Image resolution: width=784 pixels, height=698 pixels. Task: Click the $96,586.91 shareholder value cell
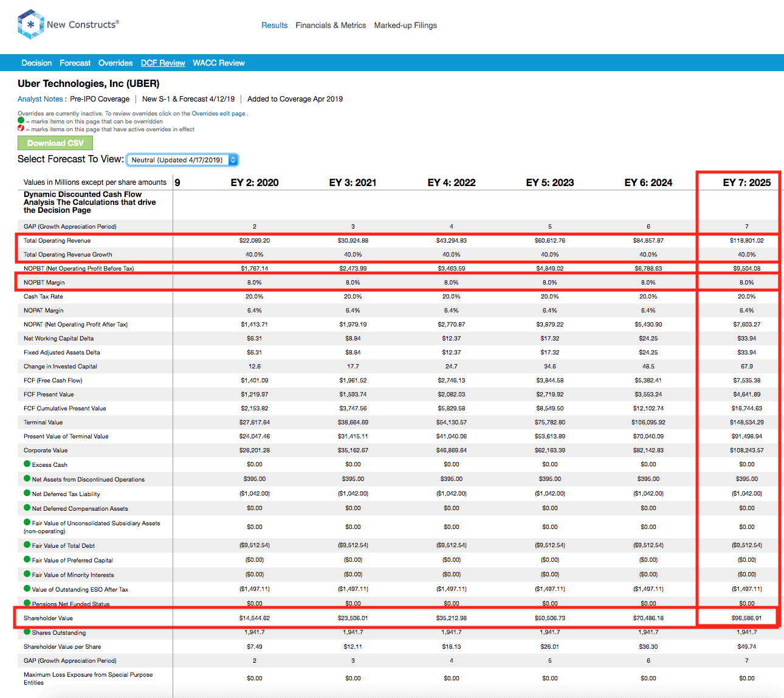click(747, 618)
